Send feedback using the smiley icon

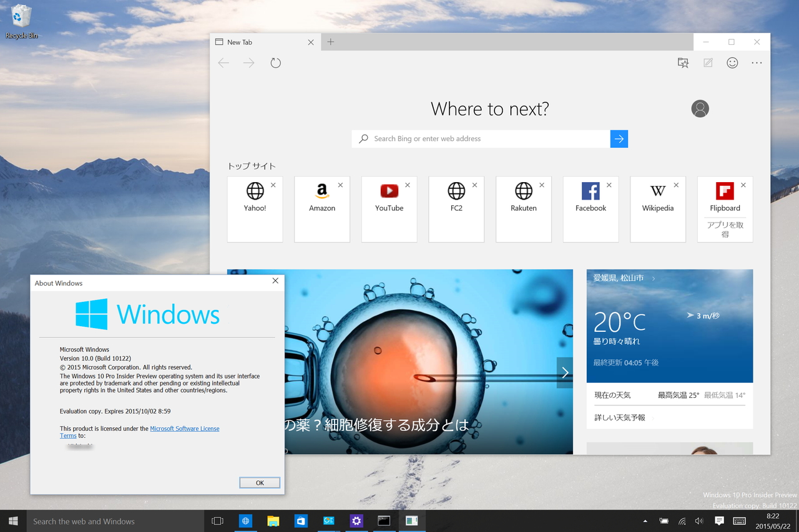click(732, 62)
